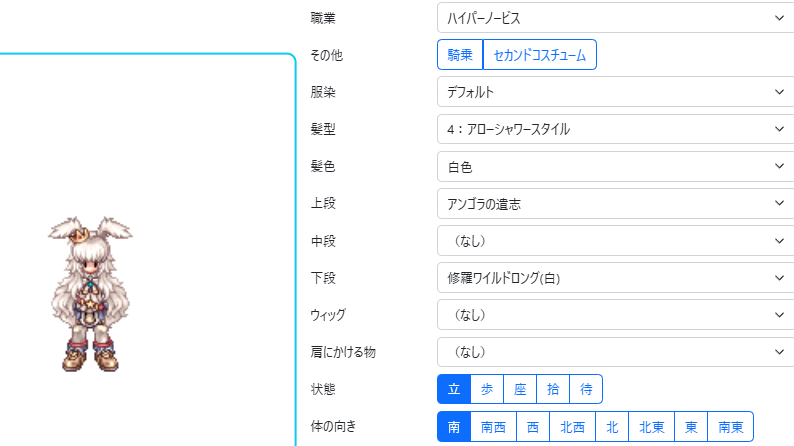Choose the 座 sitting state
Screen dimensions: 794x446
point(520,389)
